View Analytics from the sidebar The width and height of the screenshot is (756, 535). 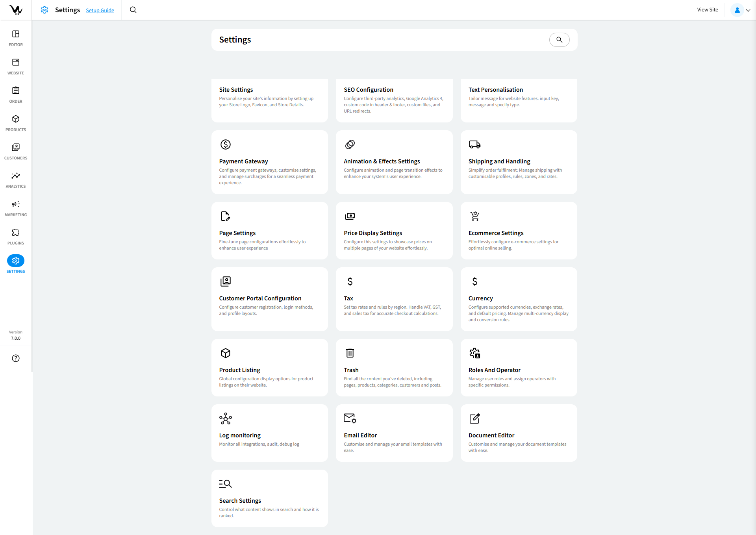15,179
